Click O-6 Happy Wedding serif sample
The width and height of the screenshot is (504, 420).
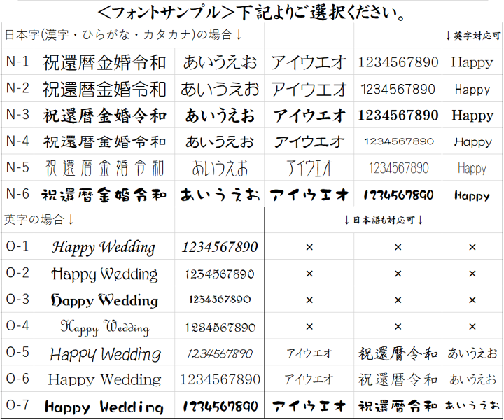click(104, 380)
